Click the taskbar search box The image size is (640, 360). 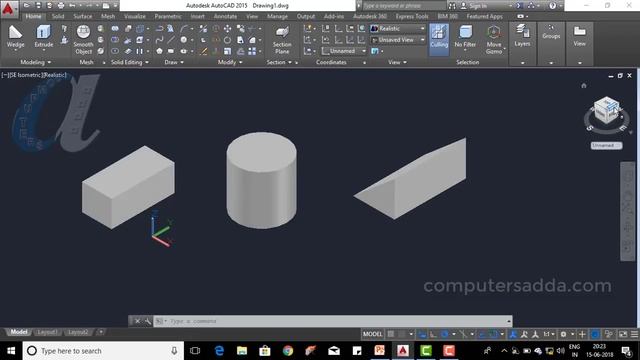point(103,351)
